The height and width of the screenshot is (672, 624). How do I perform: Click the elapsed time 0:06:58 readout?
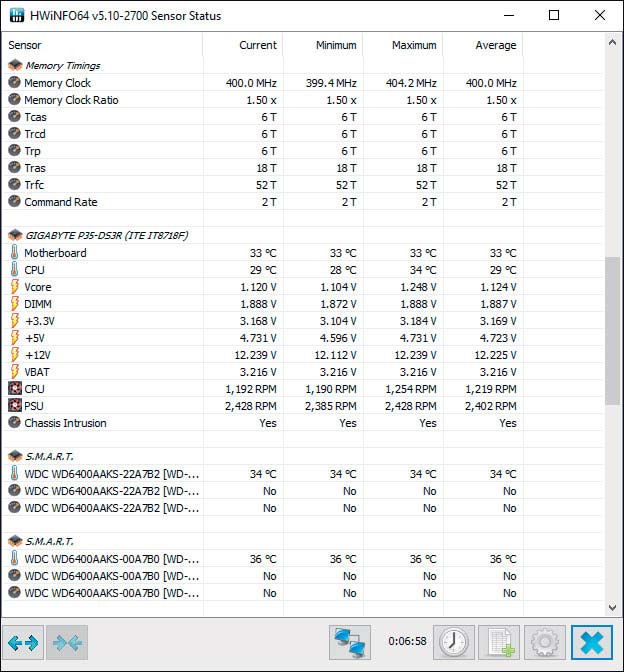[x=407, y=641]
